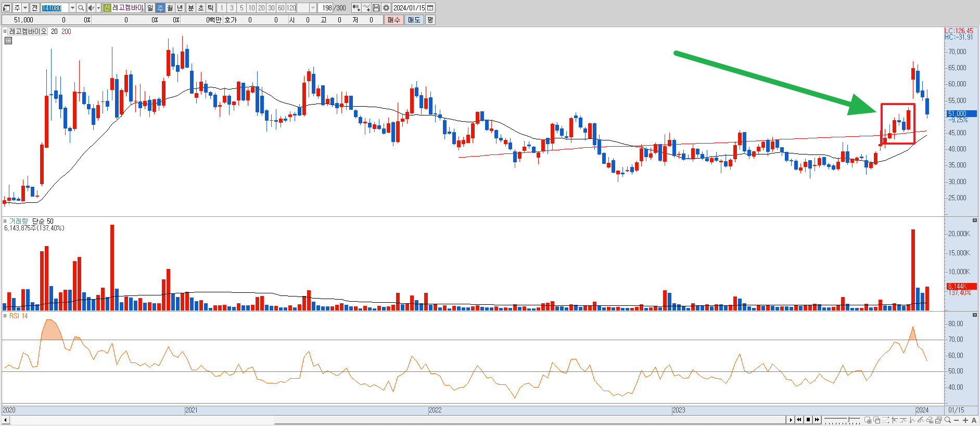The image size is (980, 426).
Task: Open the data table icon under the stock name
Action: pos(8,41)
